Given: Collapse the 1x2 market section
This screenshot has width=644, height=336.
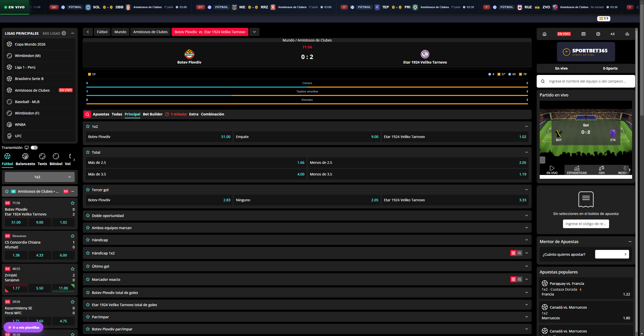Looking at the screenshot, I should (527, 126).
